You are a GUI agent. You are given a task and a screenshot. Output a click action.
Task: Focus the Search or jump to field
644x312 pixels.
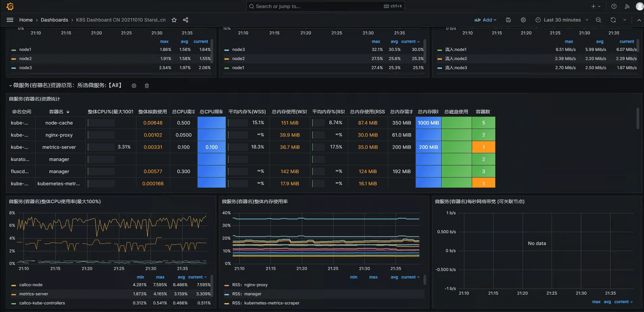coord(325,6)
